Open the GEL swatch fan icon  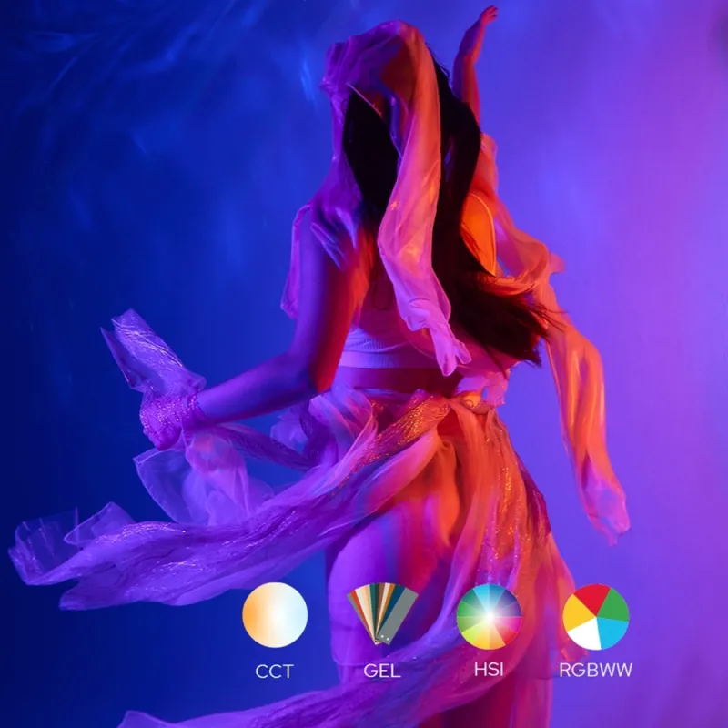[381, 616]
